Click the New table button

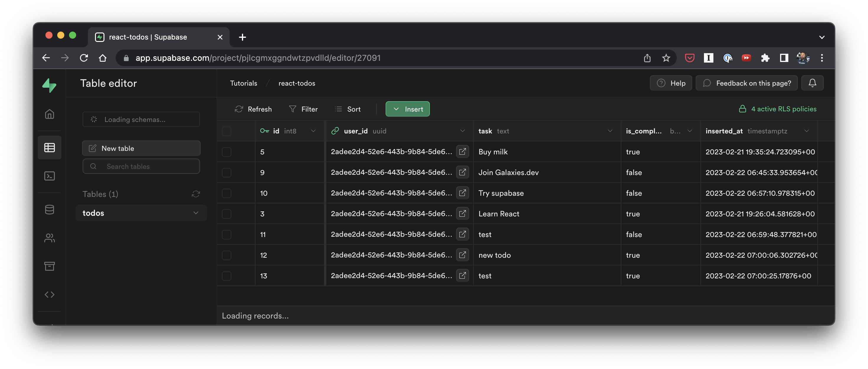pos(141,148)
